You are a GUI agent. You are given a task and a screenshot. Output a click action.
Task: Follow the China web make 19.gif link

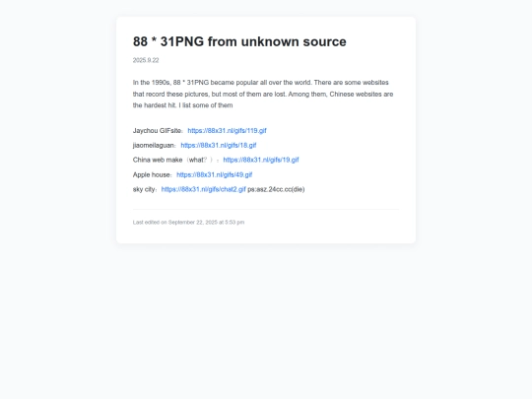[x=261, y=160]
